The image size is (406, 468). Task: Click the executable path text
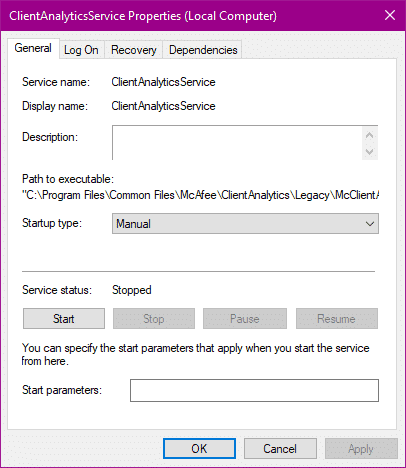click(200, 195)
